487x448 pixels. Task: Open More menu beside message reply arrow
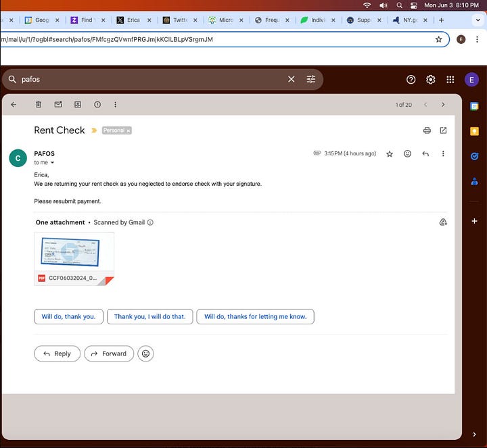(443, 153)
